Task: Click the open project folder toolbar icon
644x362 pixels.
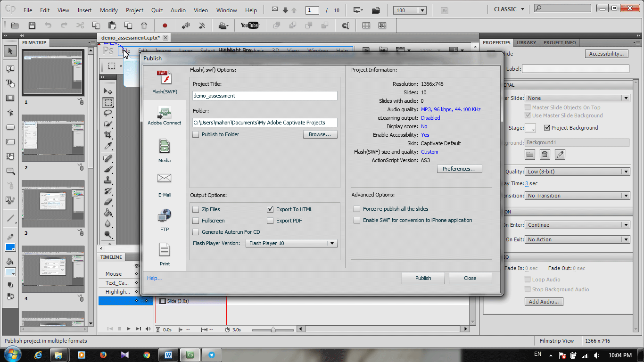Action: (15, 25)
